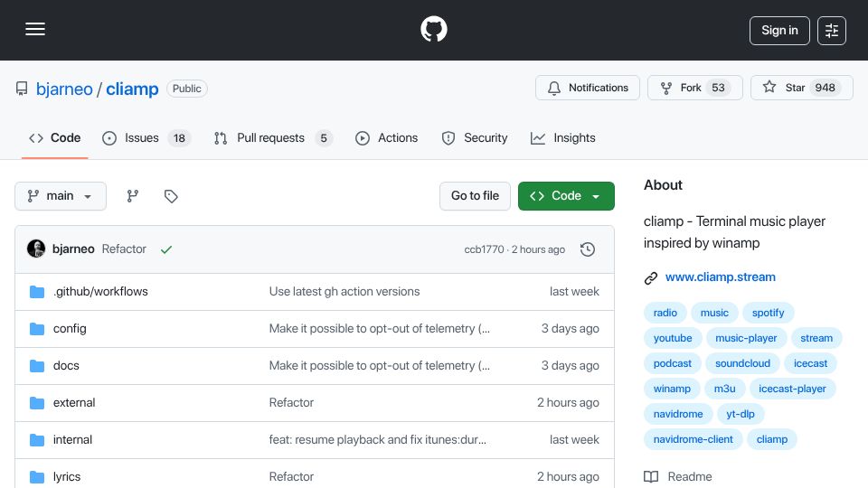This screenshot has height=488, width=868.
Task: Open the Insights tab
Action: (563, 138)
